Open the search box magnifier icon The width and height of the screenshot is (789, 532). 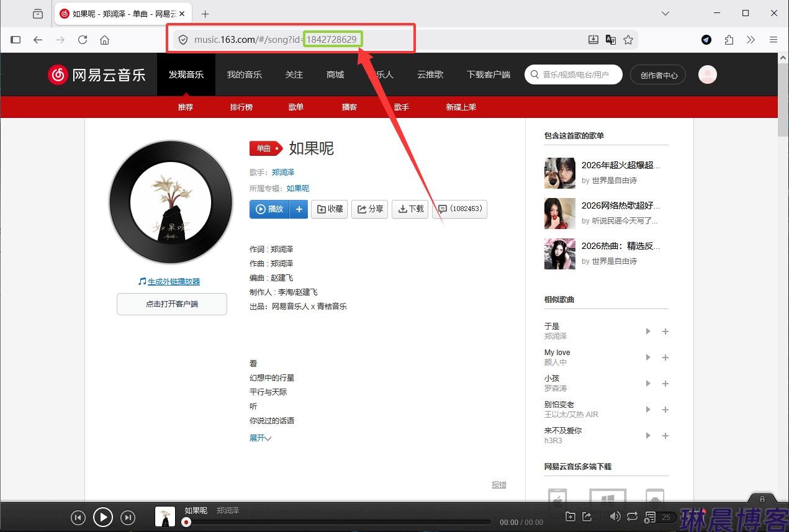[x=534, y=74]
